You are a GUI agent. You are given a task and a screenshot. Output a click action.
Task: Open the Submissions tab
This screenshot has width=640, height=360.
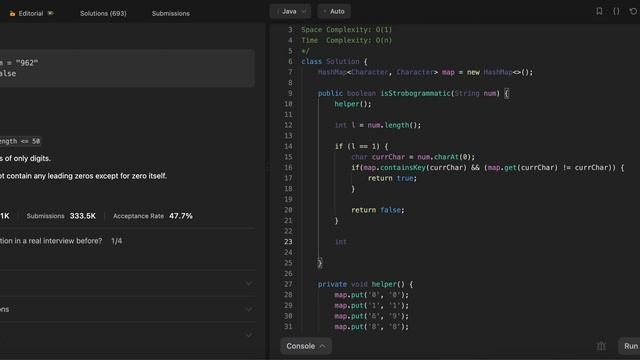pos(171,13)
